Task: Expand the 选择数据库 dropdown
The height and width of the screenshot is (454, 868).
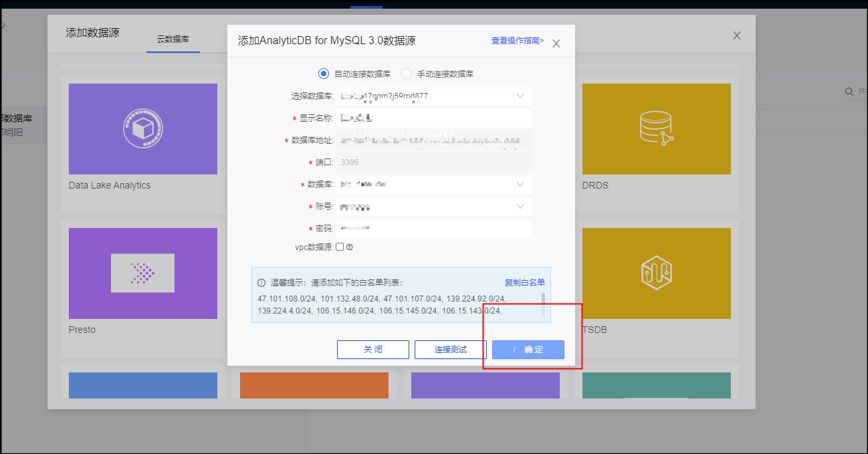Action: click(x=520, y=96)
